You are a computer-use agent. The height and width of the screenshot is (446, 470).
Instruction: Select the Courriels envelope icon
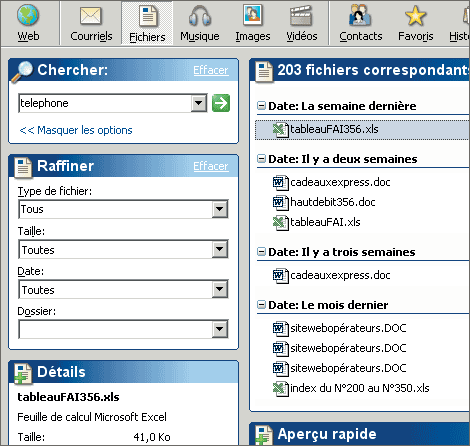point(91,16)
